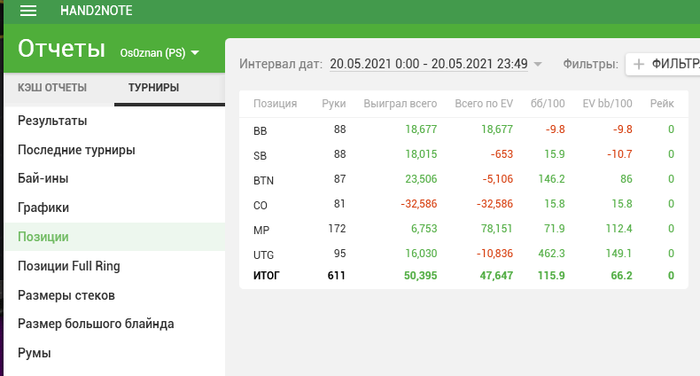Select the UTG position row label
This screenshot has height=376, width=700.
[263, 255]
